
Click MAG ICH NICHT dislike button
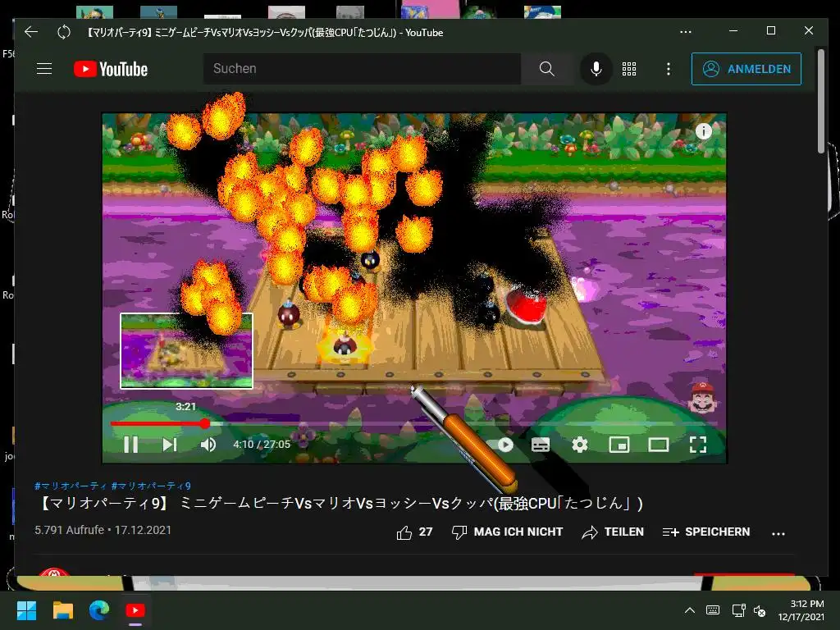point(507,532)
